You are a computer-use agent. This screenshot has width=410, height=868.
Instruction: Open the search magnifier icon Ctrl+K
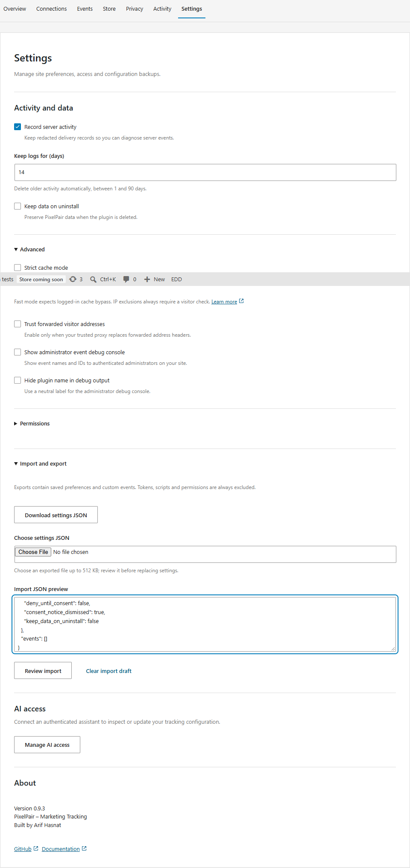pyautogui.click(x=93, y=280)
